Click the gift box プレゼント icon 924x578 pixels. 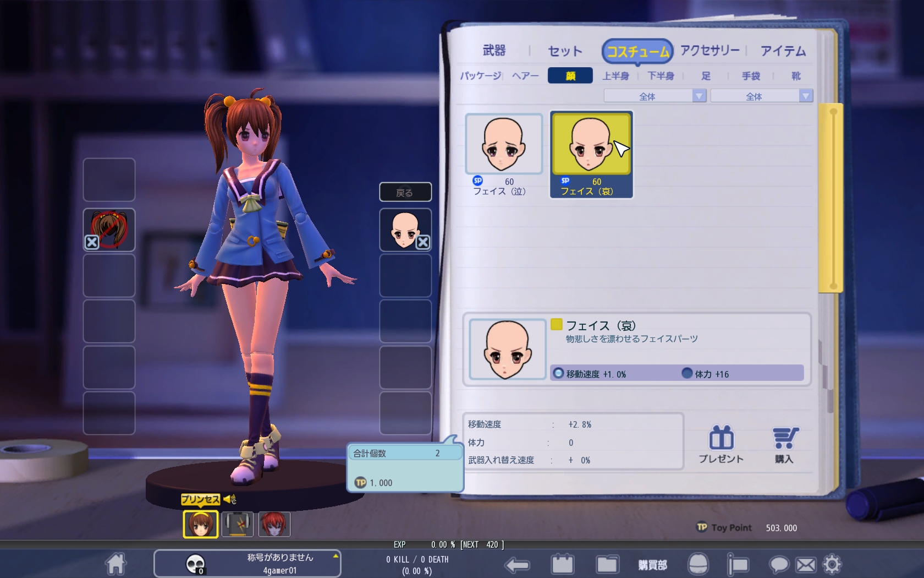[x=721, y=445]
